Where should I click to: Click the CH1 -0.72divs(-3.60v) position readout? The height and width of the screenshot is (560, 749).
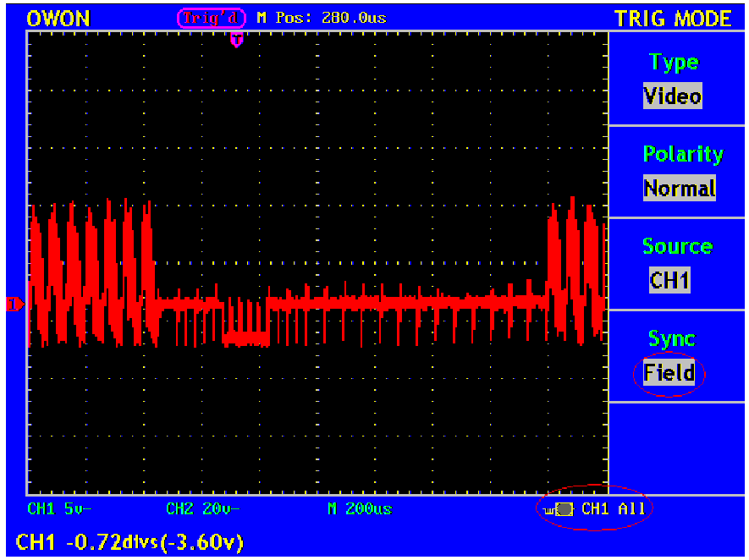pyautogui.click(x=130, y=542)
